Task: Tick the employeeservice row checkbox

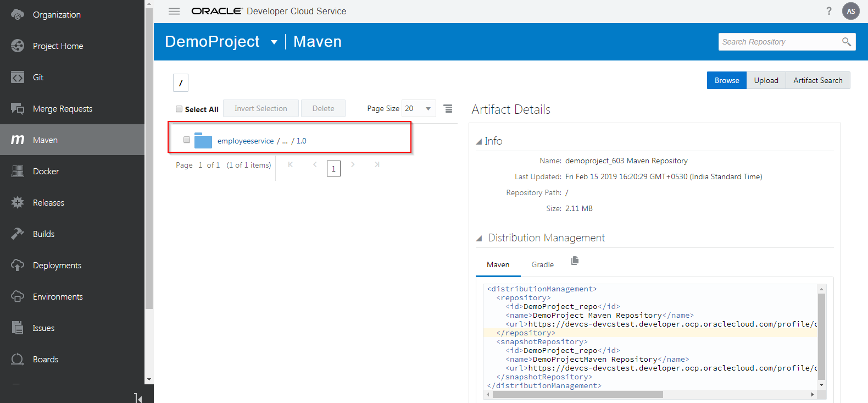Action: (x=187, y=140)
